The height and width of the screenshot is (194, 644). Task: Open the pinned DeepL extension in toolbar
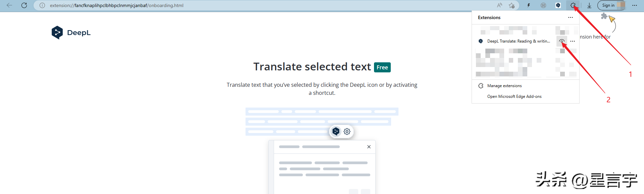coord(558,5)
